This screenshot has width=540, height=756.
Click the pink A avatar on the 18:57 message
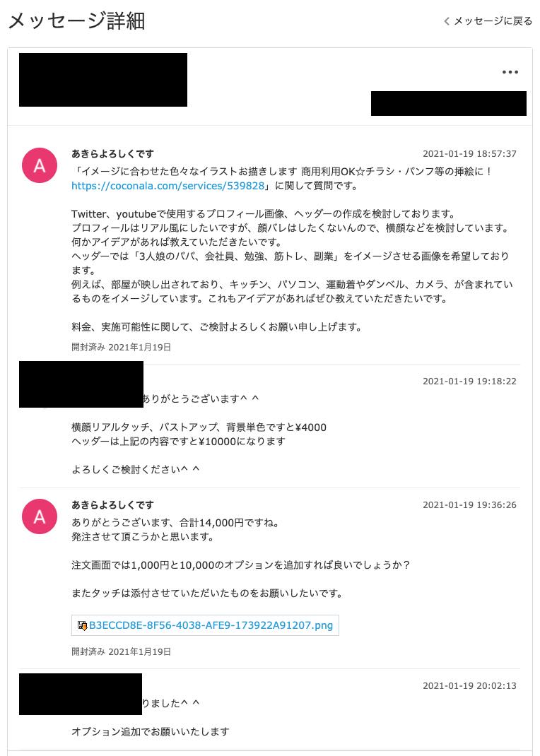(40, 165)
